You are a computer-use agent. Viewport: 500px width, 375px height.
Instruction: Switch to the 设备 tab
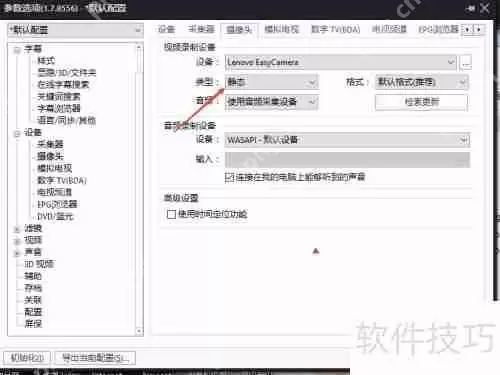tap(166, 29)
